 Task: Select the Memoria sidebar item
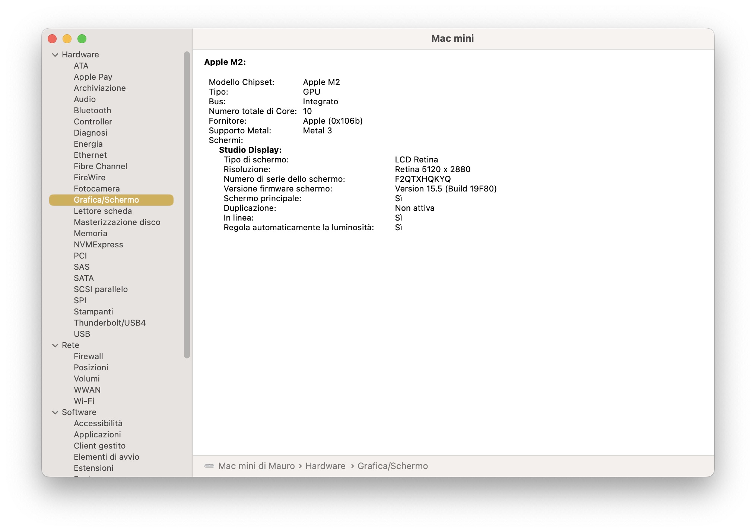tap(90, 234)
